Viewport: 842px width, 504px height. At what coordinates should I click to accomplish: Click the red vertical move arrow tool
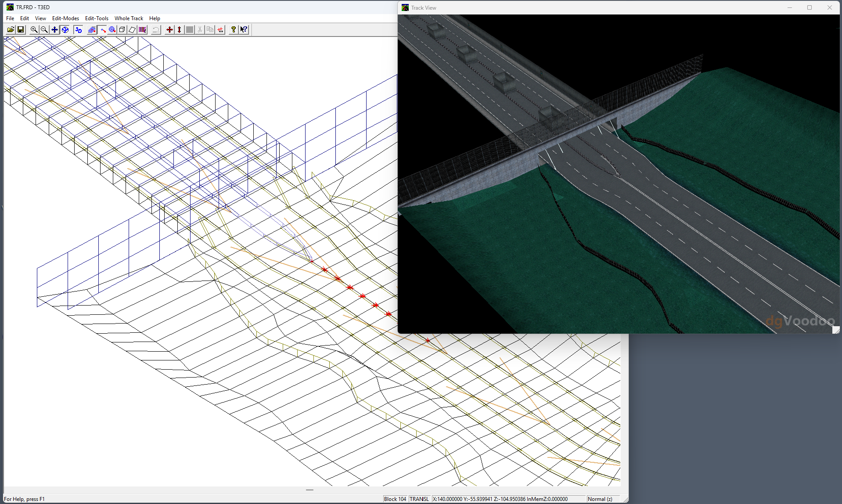[179, 29]
